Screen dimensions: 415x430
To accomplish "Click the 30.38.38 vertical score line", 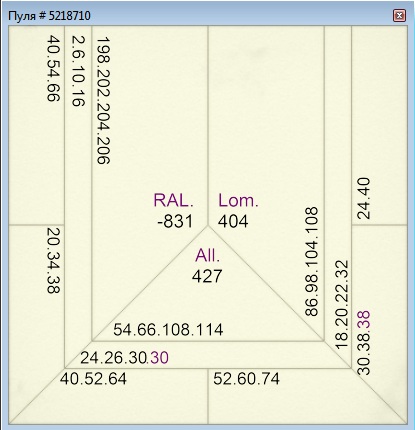I will coord(364,343).
